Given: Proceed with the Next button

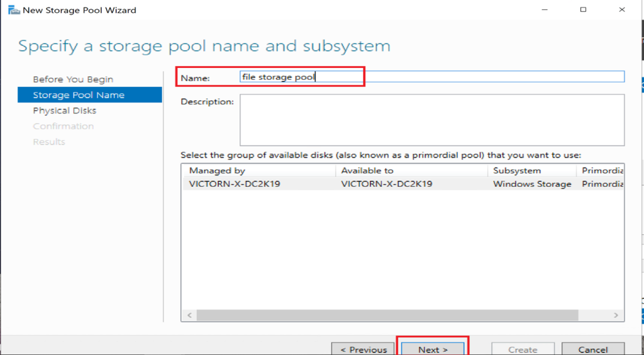Looking at the screenshot, I should 433,349.
